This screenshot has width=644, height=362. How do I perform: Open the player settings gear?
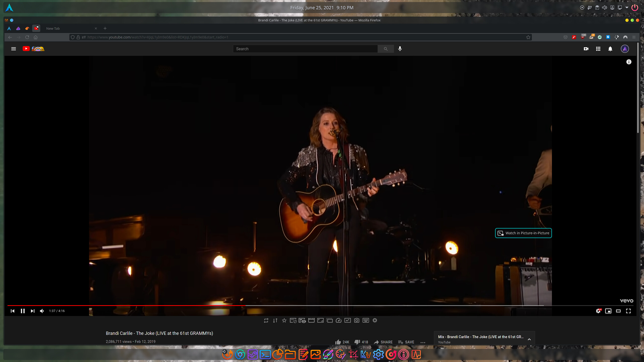(x=598, y=311)
